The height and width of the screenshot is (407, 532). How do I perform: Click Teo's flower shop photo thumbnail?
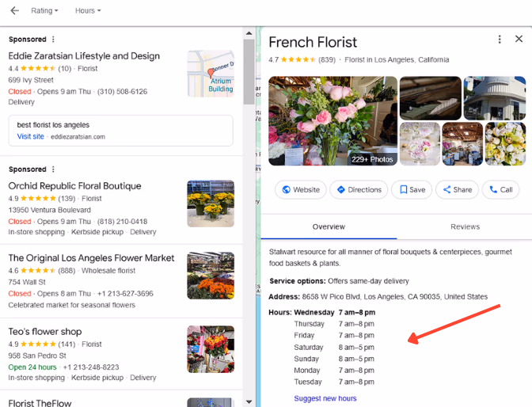point(211,349)
